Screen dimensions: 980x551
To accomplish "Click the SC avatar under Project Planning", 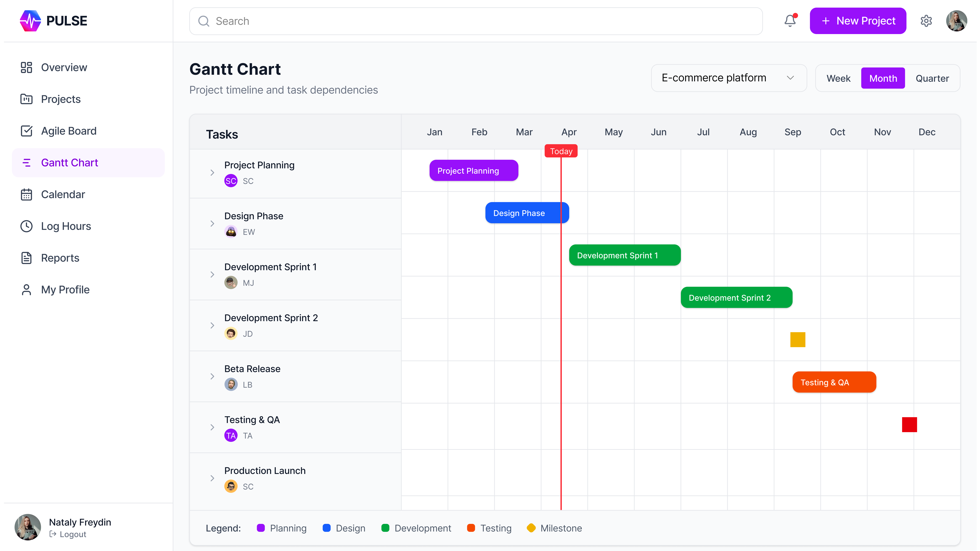I will click(231, 181).
